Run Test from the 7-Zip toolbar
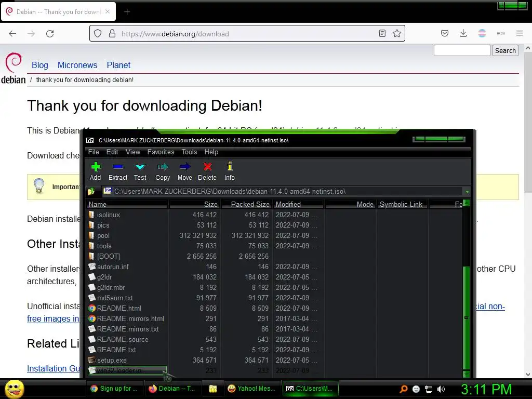Viewport: 532px width, 399px height. (140, 171)
